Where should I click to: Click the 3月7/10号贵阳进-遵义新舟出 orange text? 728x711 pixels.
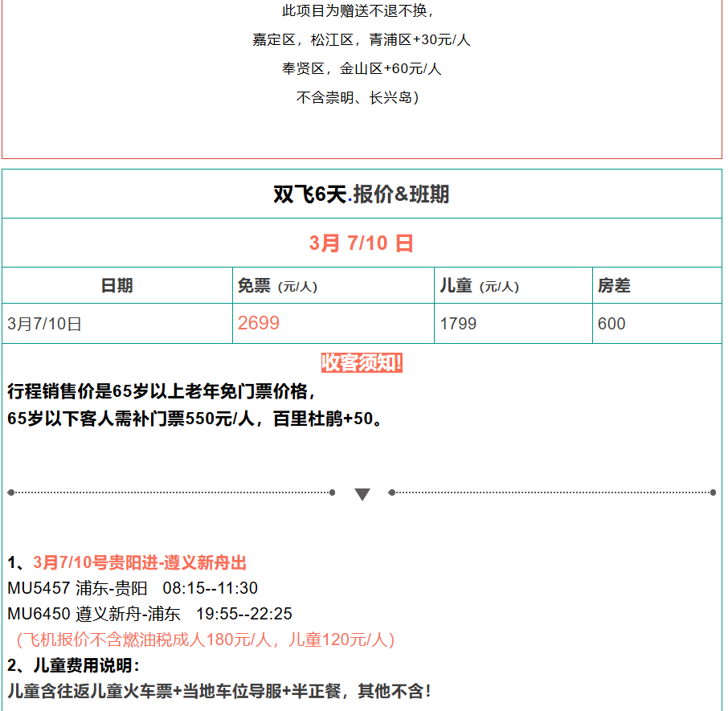140,563
